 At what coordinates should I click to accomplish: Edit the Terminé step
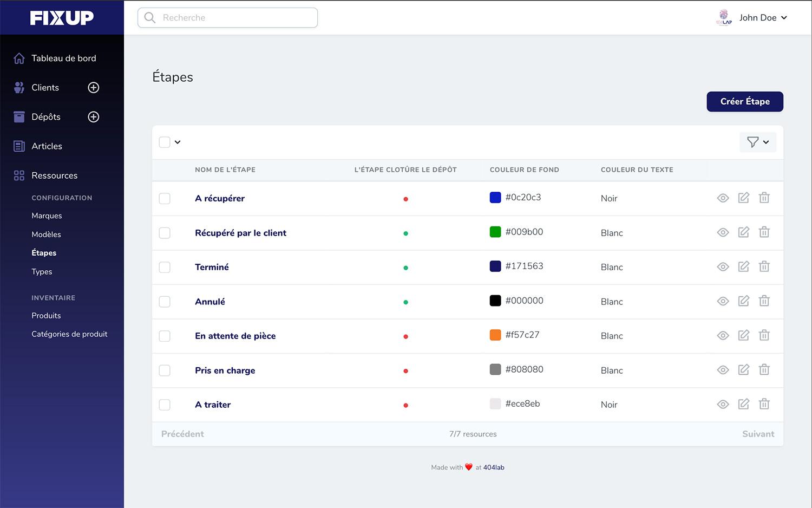(x=744, y=266)
